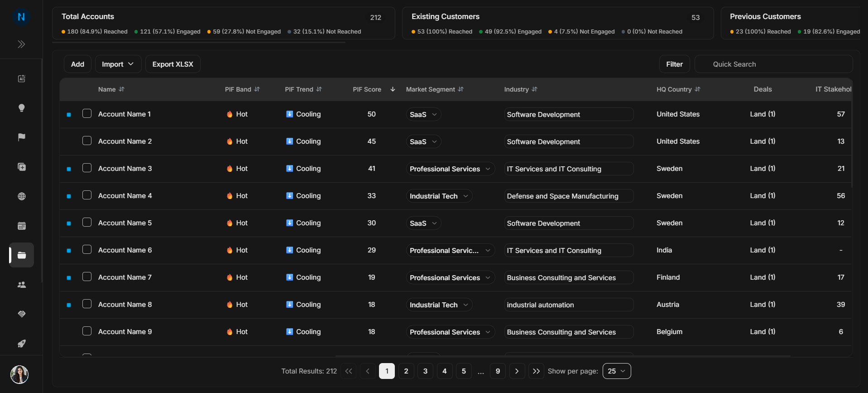Open Account Name 4 Industrial Tech dropdown
Viewport: 868px width, 393px height.
pyautogui.click(x=439, y=196)
